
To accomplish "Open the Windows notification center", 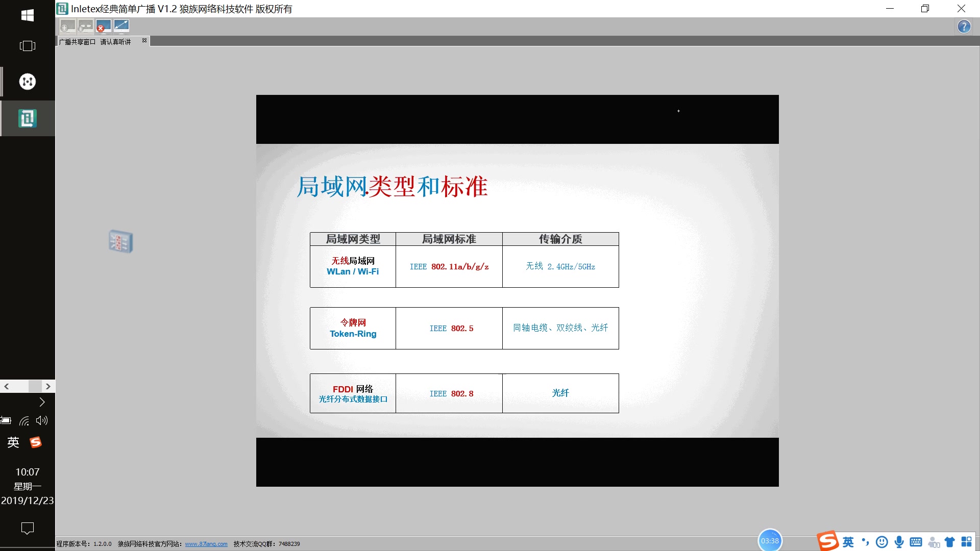I will click(x=28, y=528).
